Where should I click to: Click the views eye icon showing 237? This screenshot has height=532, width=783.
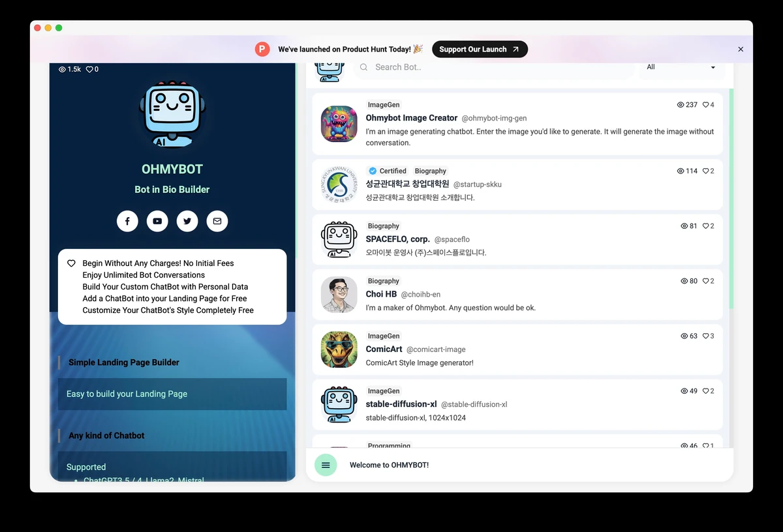(681, 104)
